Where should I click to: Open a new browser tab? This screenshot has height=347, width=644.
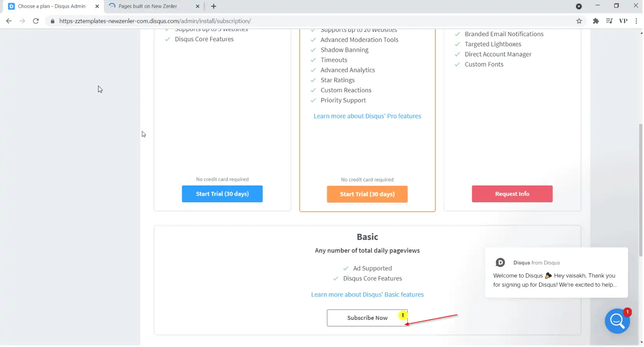click(x=213, y=6)
